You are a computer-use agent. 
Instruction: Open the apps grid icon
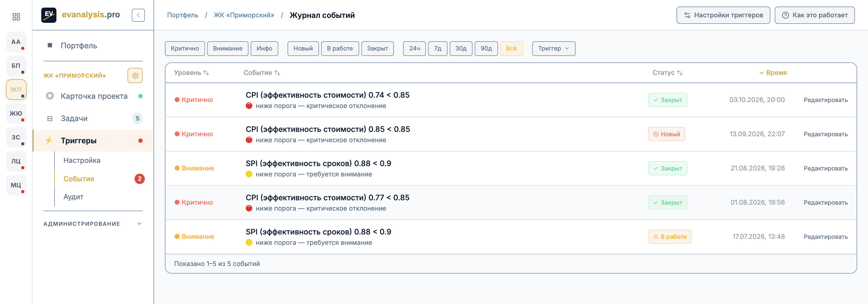point(16,17)
